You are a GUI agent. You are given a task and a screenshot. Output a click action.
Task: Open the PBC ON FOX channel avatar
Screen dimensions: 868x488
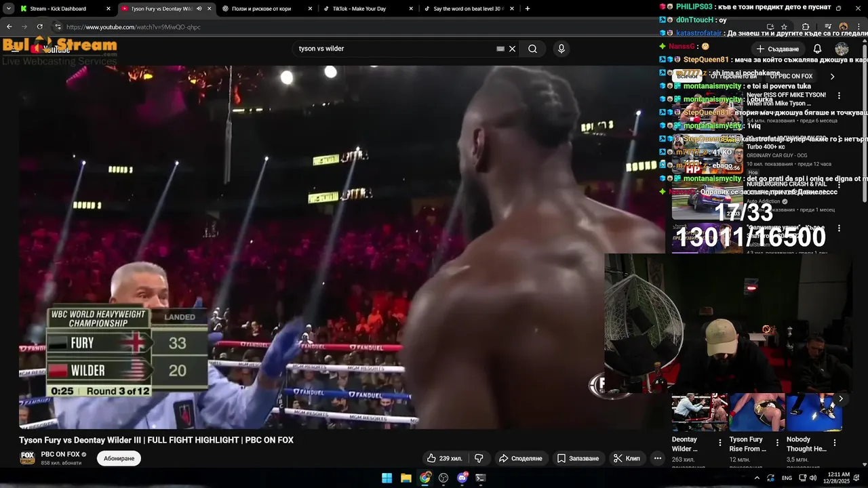point(27,457)
